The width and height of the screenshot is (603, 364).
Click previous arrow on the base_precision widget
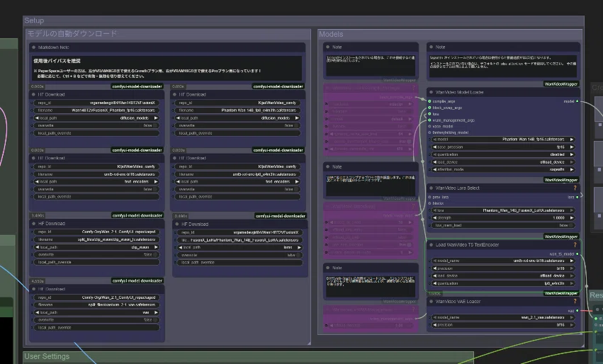pyautogui.click(x=434, y=147)
